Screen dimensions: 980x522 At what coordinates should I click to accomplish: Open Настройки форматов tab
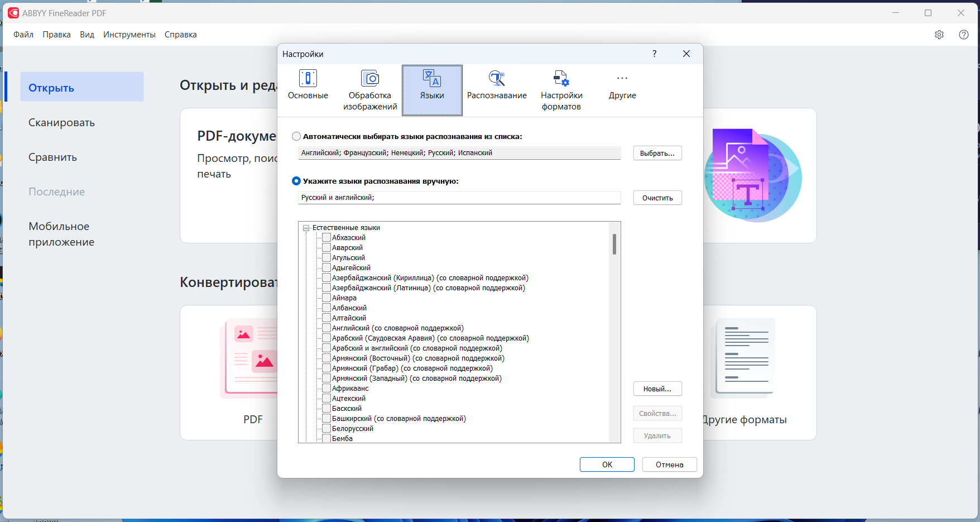561,90
